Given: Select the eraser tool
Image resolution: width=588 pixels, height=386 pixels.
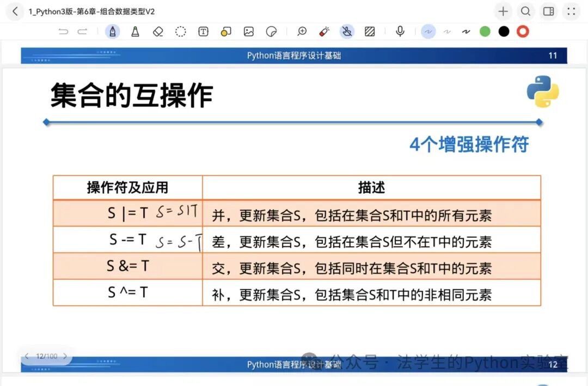Looking at the screenshot, I should point(158,32).
